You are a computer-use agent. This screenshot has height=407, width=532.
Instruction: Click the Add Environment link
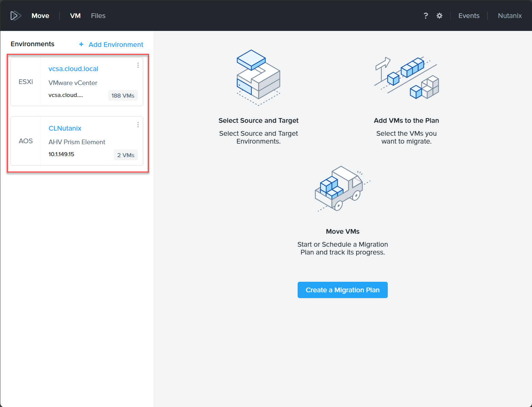116,45
